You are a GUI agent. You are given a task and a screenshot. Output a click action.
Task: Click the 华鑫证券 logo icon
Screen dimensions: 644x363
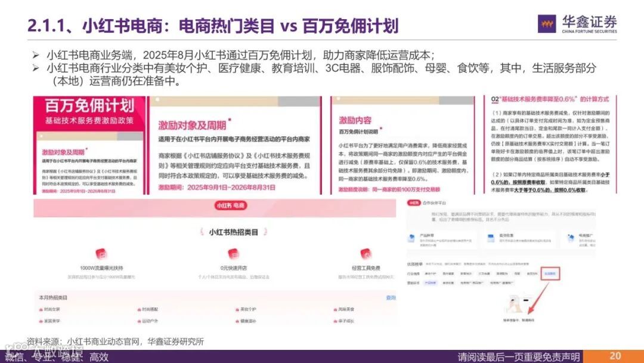[x=547, y=24]
